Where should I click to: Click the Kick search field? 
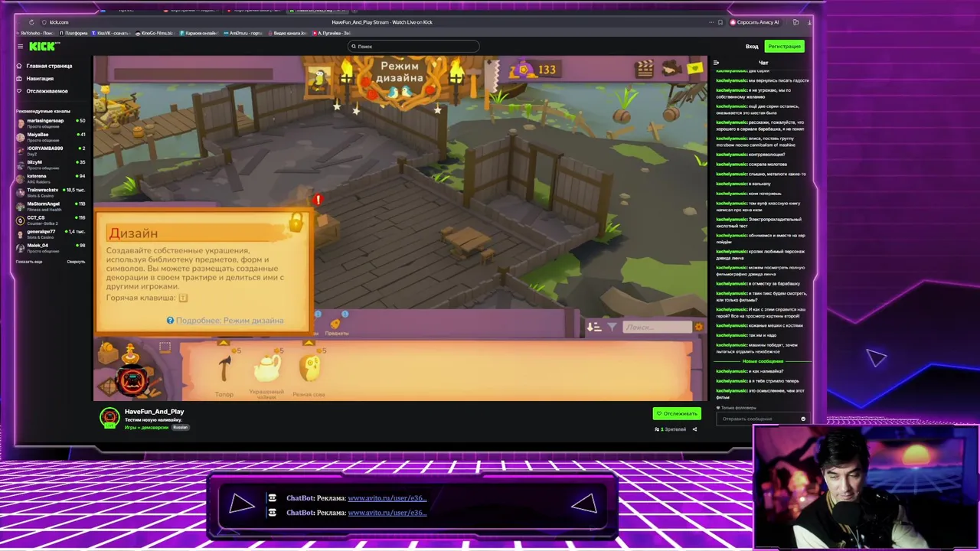414,47
